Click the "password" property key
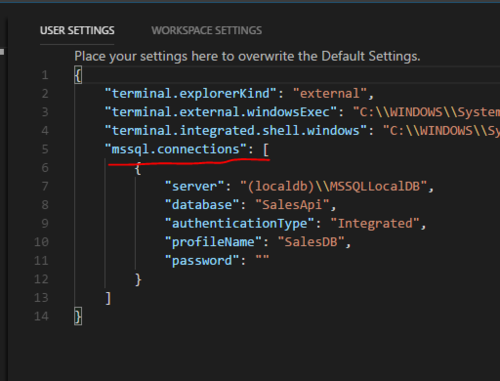This screenshot has width=500, height=381. (x=202, y=261)
